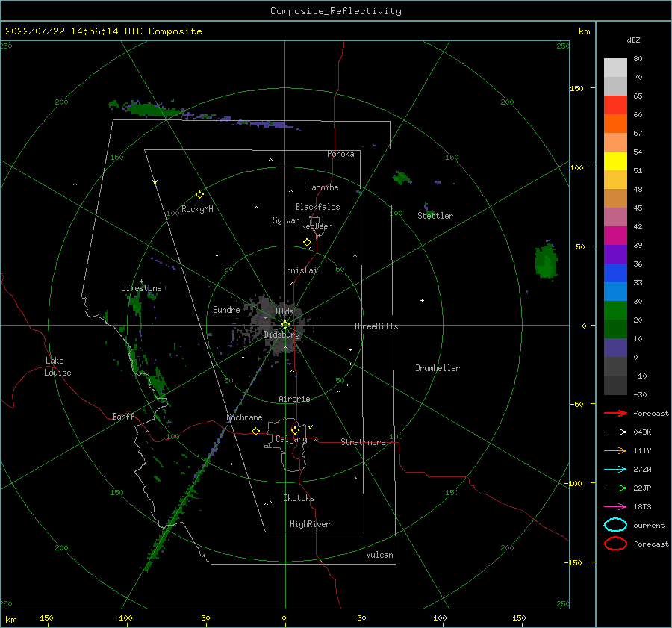The height and width of the screenshot is (628, 672).
Task: Click the RockyMH label
Action: pyautogui.click(x=197, y=209)
